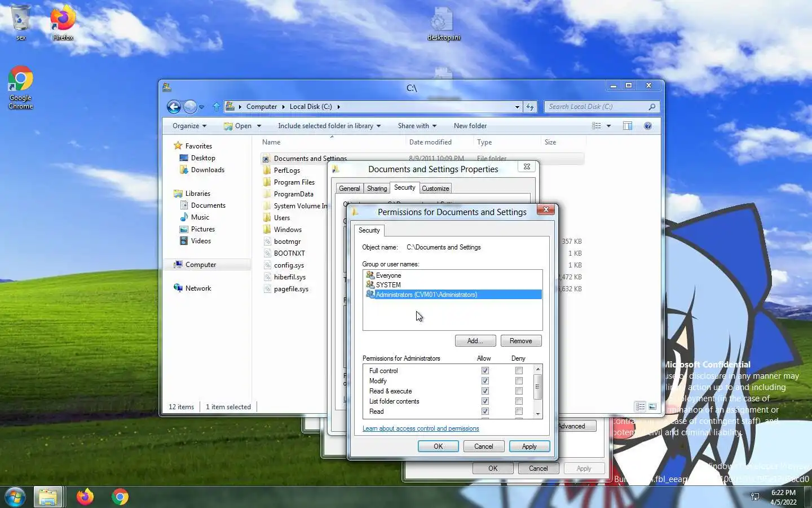Select Everyone in group list
The height and width of the screenshot is (508, 812).
tap(453, 275)
